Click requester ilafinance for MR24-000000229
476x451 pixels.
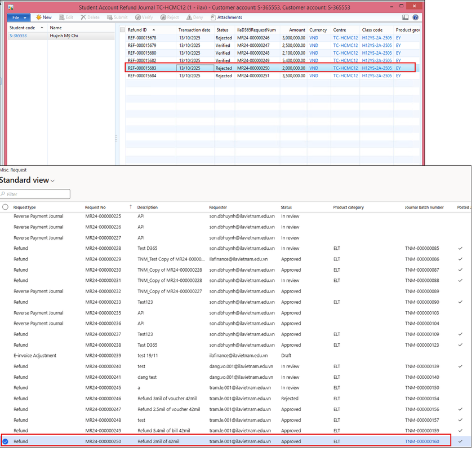pyautogui.click(x=238, y=259)
